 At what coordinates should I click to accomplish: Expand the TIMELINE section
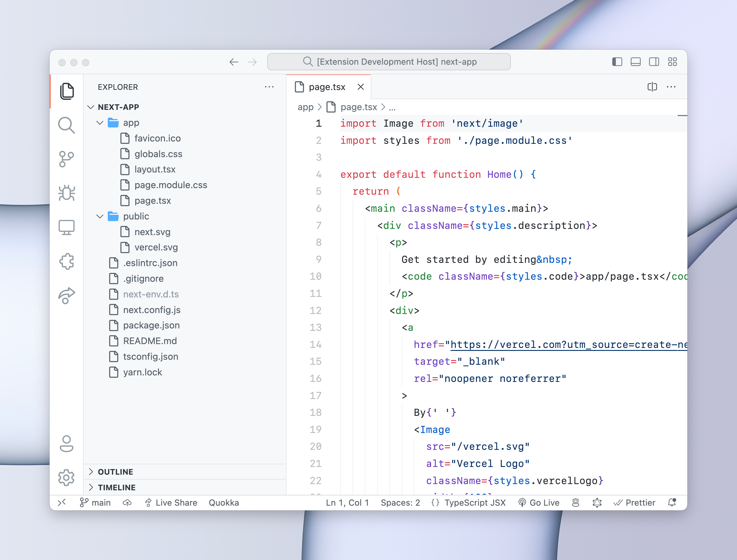[117, 487]
